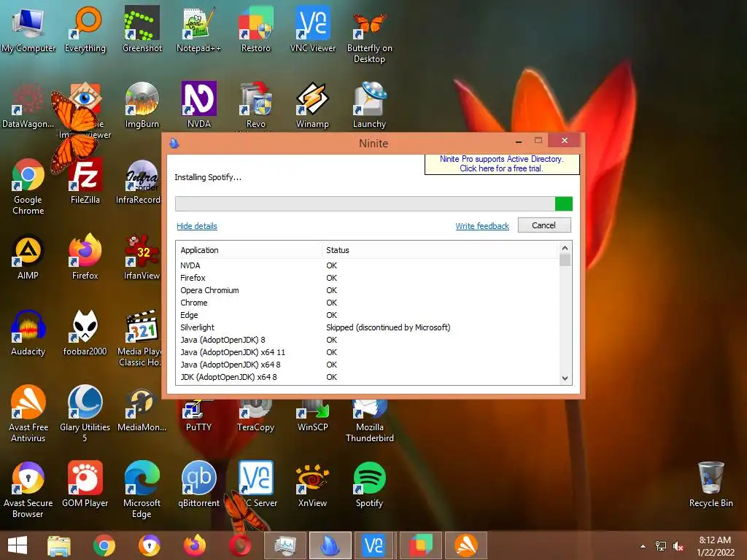Screen dimensions: 747x560
Task: Open Avast Free Antivirus desktop icon
Action: tap(28, 413)
